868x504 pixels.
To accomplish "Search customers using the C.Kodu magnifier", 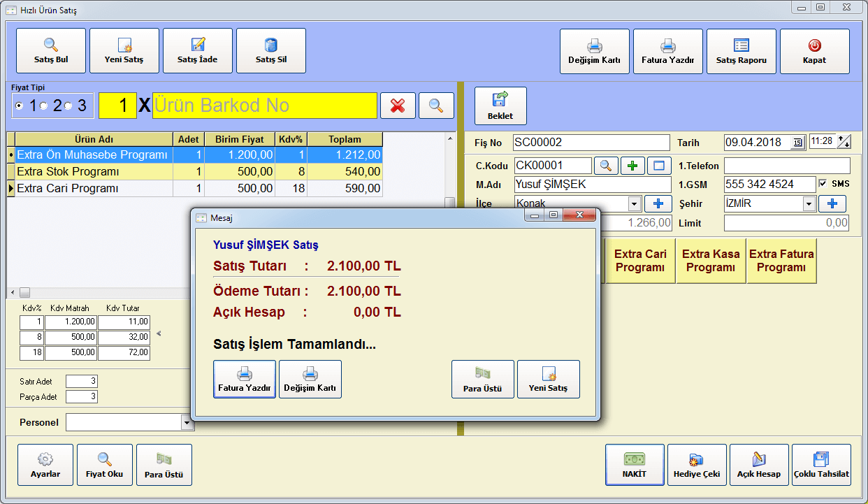I will click(606, 166).
